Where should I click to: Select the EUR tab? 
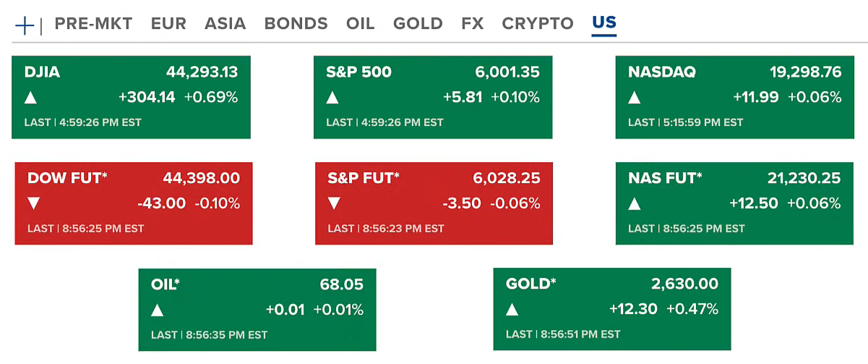(168, 23)
